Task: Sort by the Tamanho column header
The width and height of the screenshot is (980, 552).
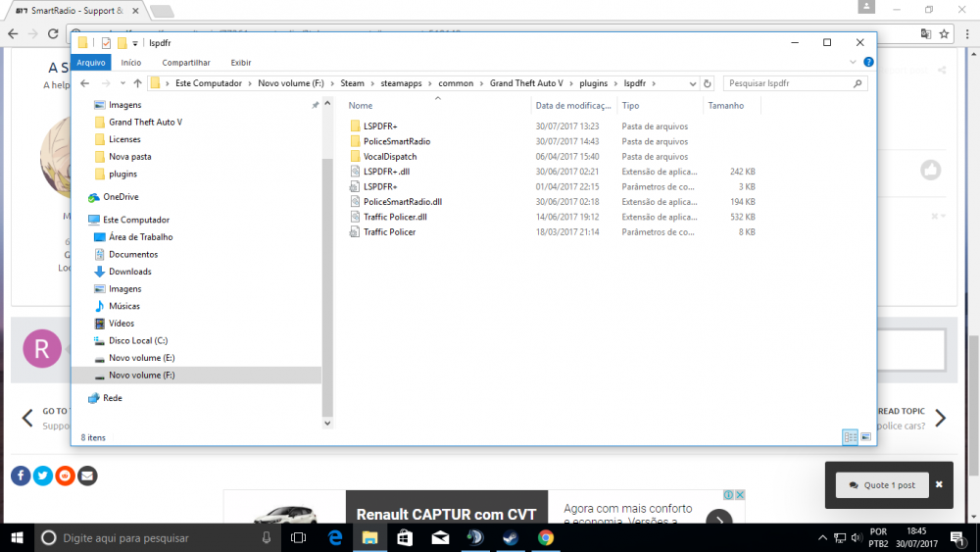Action: [x=725, y=106]
